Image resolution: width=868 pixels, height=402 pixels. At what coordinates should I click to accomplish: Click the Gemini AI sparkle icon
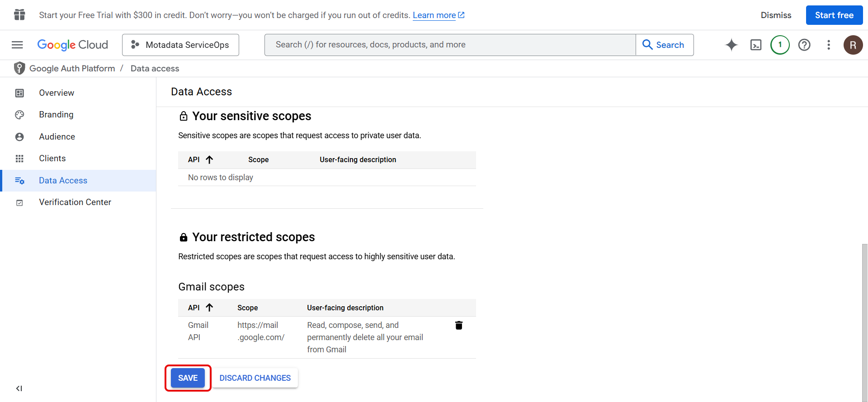tap(731, 45)
